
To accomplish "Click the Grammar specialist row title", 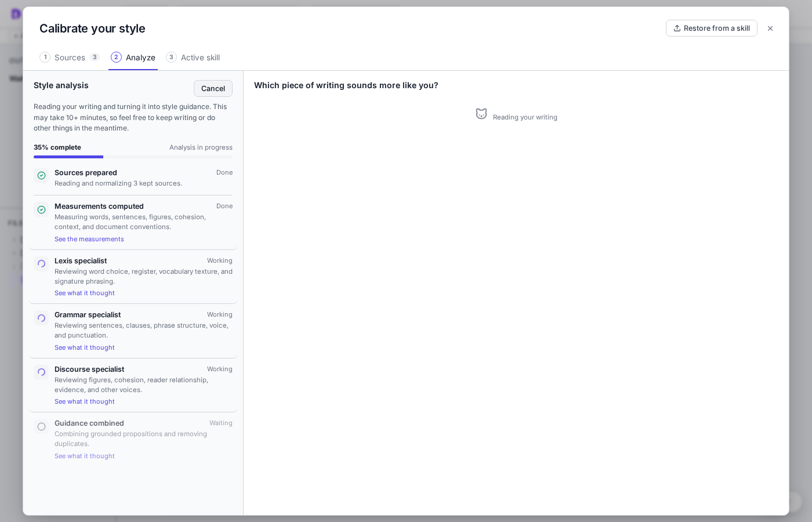I will coord(88,315).
